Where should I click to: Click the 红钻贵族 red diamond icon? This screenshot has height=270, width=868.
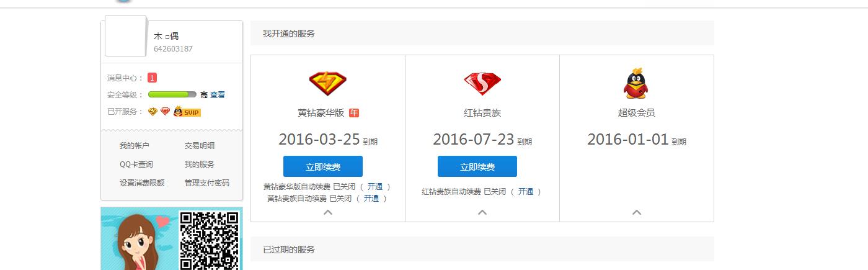tap(482, 83)
